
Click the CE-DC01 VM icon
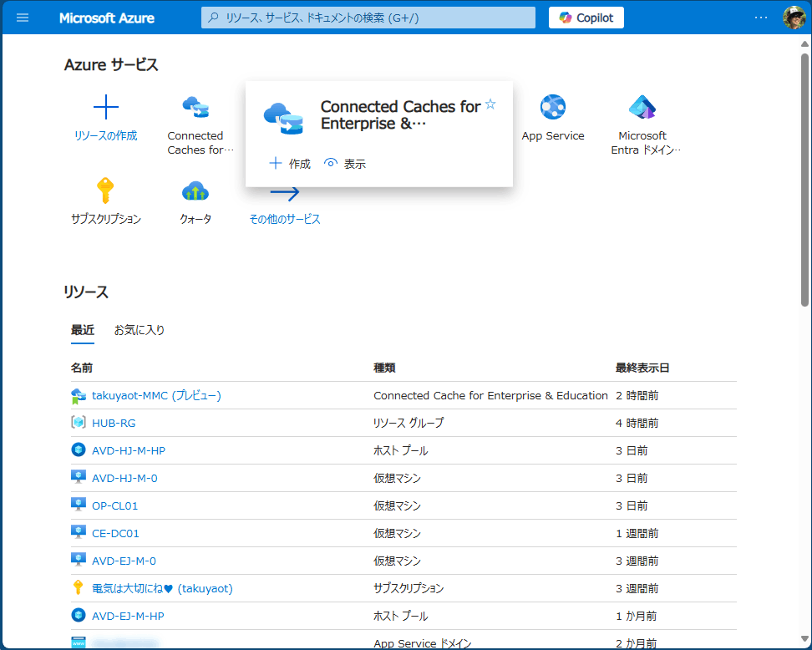pos(79,532)
